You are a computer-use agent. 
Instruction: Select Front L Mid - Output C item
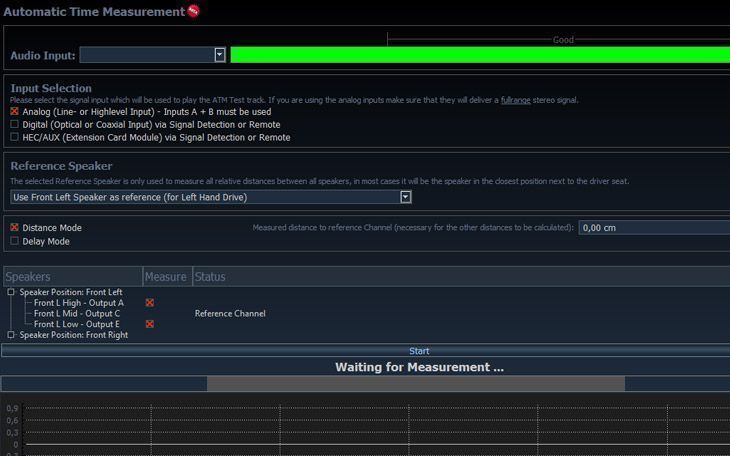(77, 314)
